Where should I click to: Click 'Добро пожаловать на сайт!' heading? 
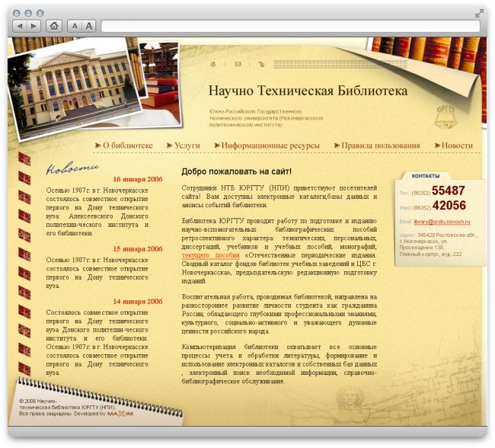236,171
